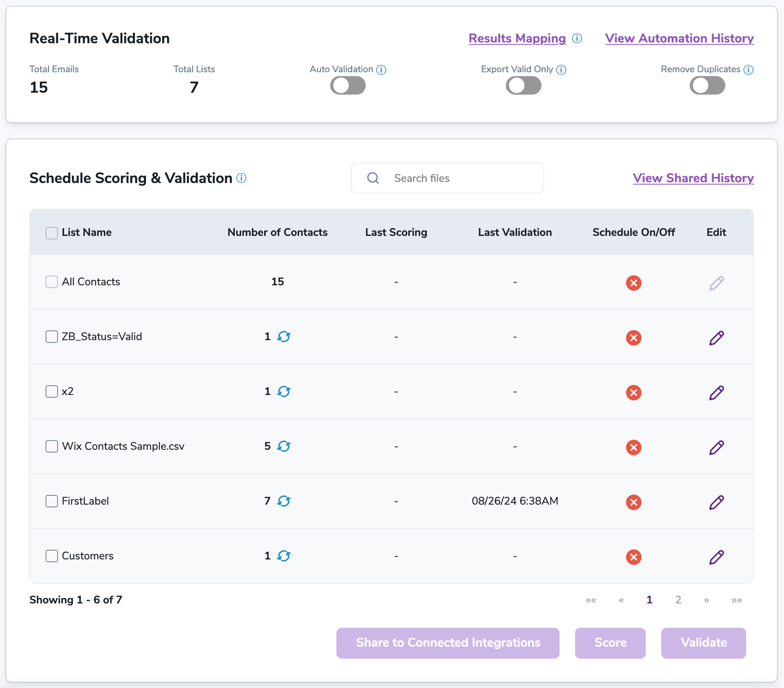Select the Wix Contacts Sample.csv checkbox
Screen dimensions: 784x688
click(52, 446)
